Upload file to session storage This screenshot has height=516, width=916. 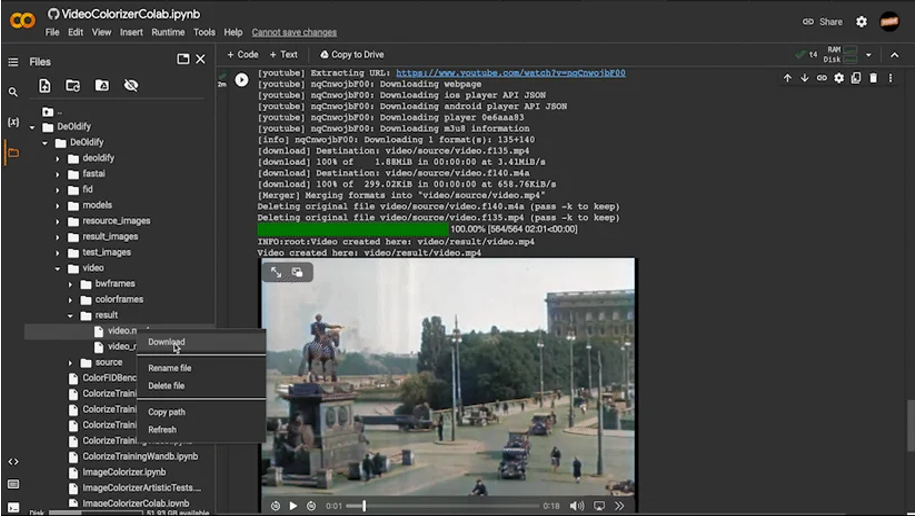[44, 86]
